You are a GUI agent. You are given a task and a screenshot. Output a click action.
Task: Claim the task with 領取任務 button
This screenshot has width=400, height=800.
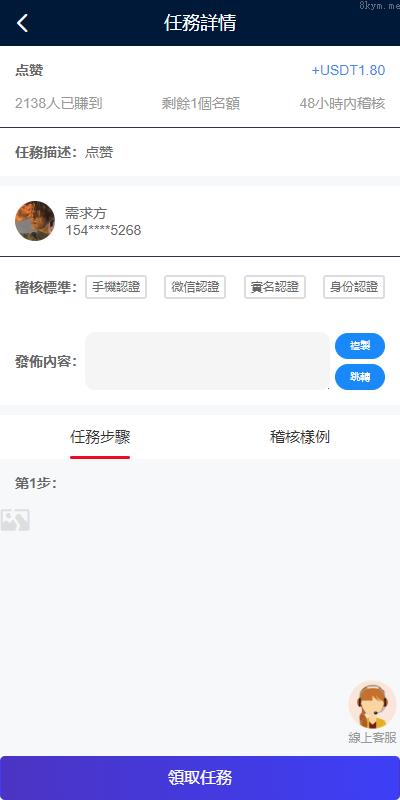coord(200,778)
